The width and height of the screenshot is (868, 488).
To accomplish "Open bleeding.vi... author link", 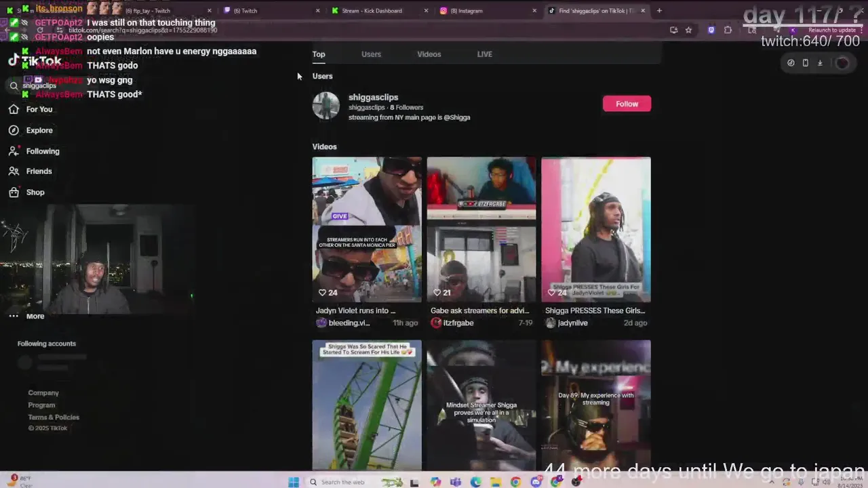I will 349,323.
